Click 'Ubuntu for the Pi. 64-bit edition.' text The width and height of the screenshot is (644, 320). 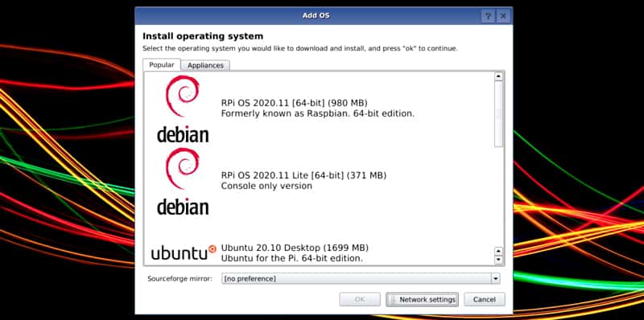click(291, 258)
